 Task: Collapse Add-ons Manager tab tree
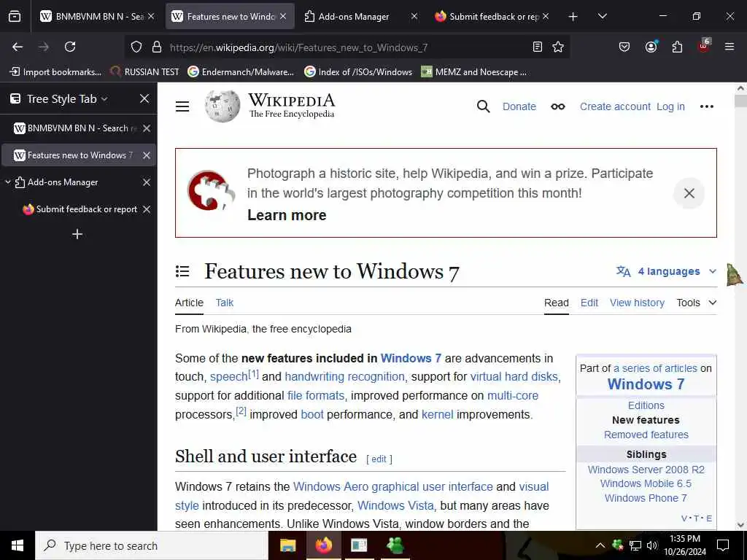point(7,182)
